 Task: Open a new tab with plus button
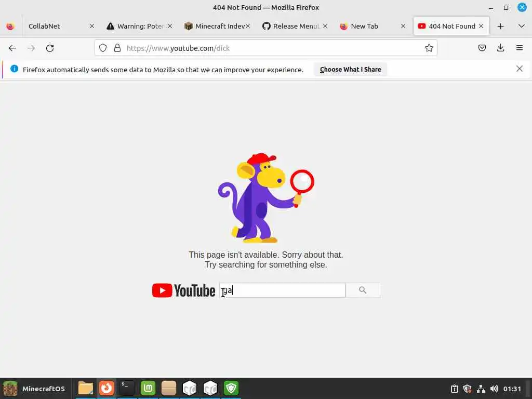[500, 26]
